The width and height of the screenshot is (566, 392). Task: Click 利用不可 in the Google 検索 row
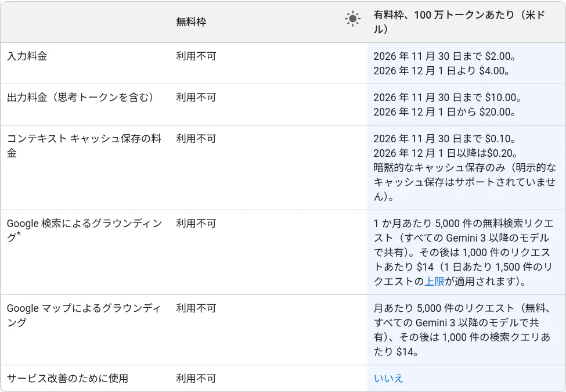coord(196,224)
